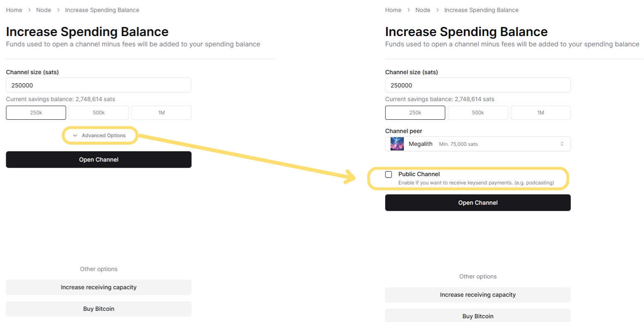Go to Home in the left breadcrumb
644x322 pixels.
pos(14,10)
